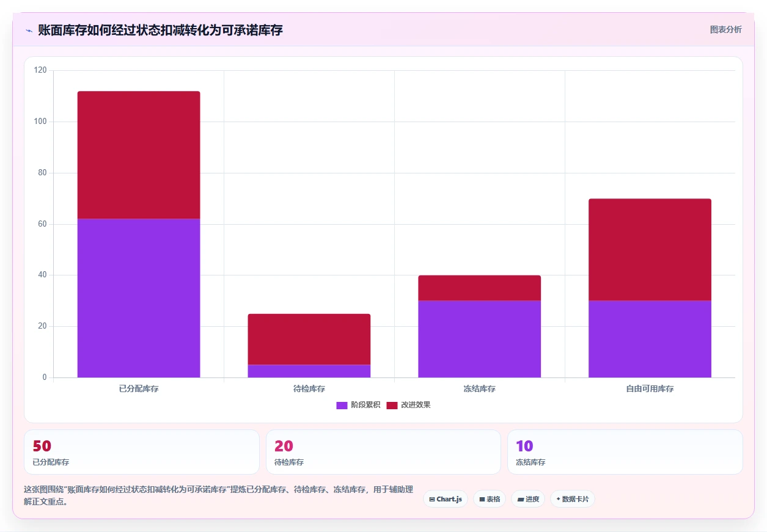Click the 图表分析 label in the header
This screenshot has height=532, width=767.
[725, 29]
